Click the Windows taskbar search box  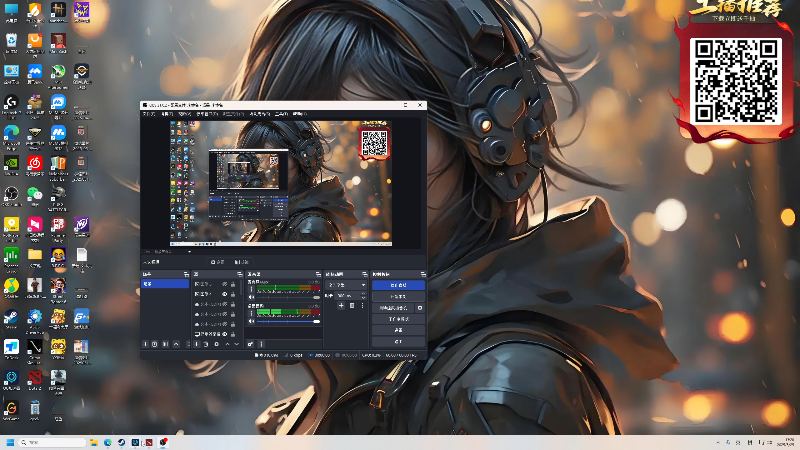[52, 442]
